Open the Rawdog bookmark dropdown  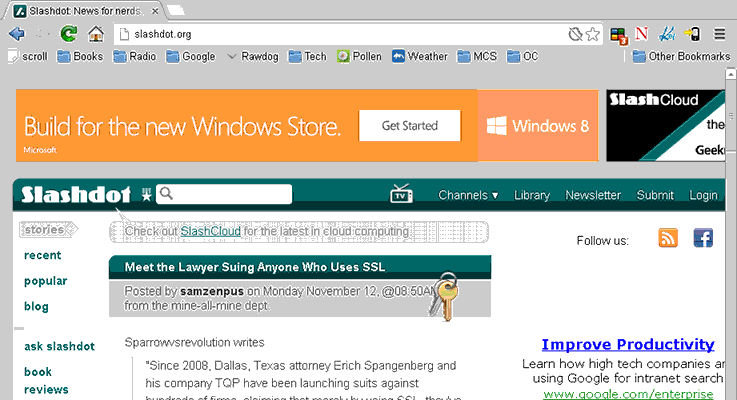click(x=252, y=56)
